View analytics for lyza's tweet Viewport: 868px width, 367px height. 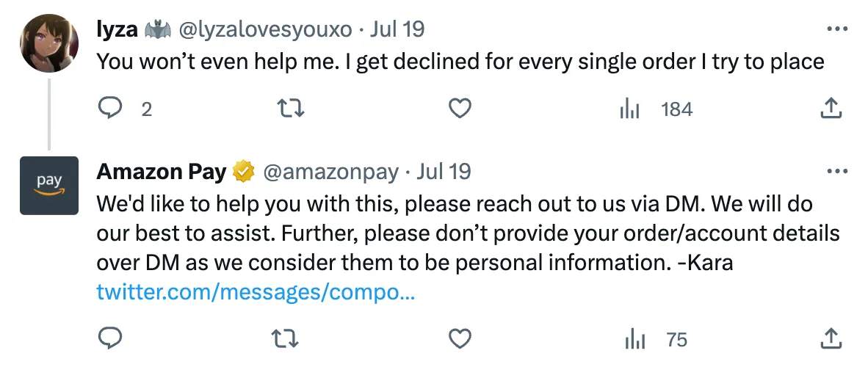tap(630, 109)
